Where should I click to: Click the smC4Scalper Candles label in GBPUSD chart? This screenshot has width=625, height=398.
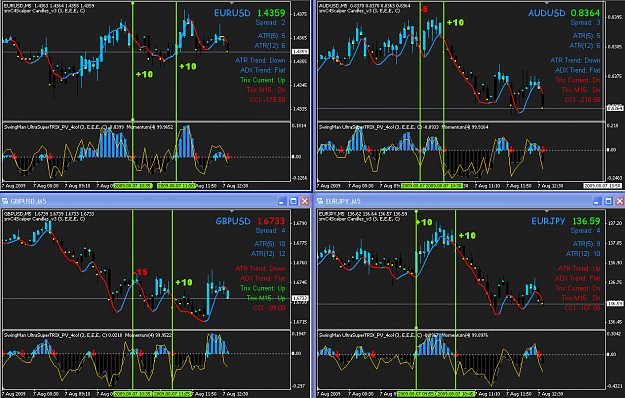[x=44, y=219]
